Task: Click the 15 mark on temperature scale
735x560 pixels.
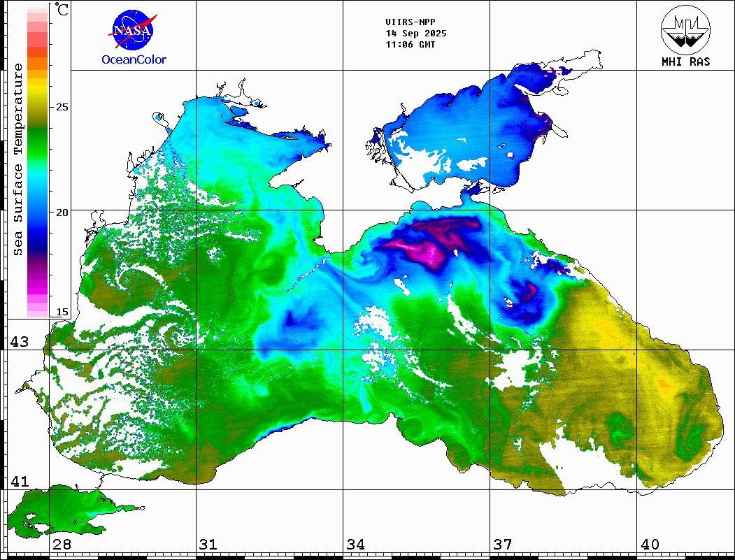Action: pyautogui.click(x=62, y=312)
